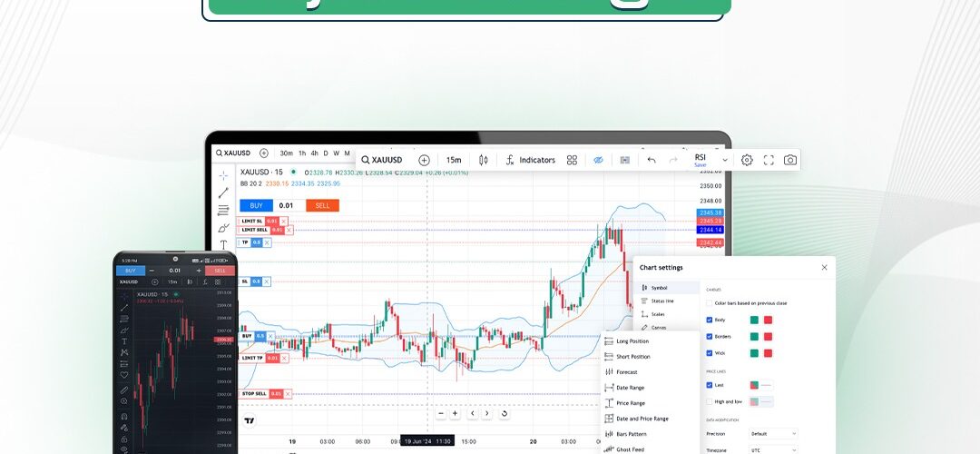Open indicator templates grid icon in enlarged toolbar
Viewport: 980px width, 454px height.
point(572,160)
